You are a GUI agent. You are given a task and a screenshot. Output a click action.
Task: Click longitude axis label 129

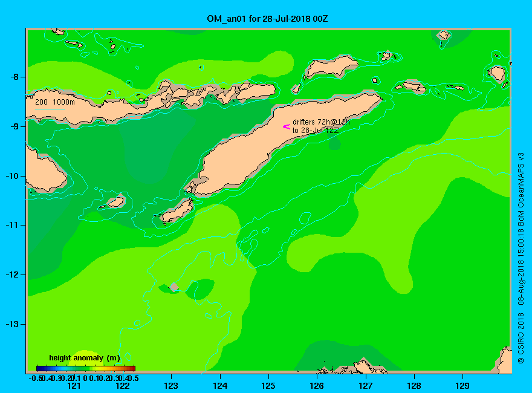click(x=462, y=386)
